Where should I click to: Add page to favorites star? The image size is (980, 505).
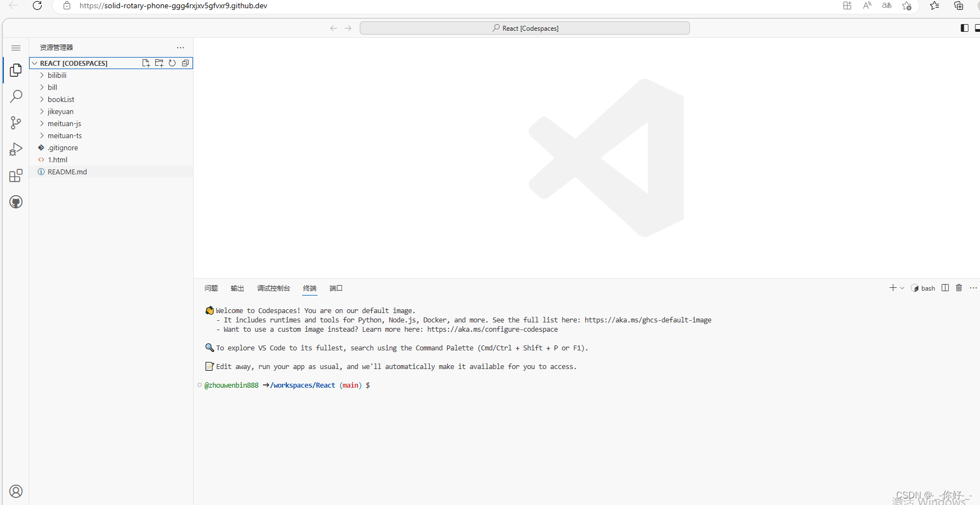point(907,5)
